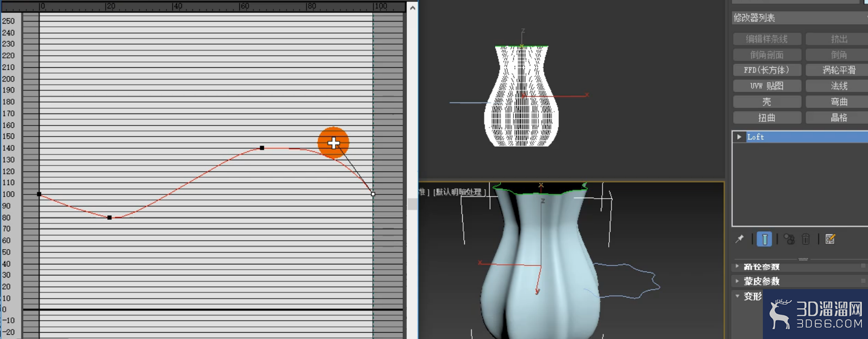Toggle the Pin Stack icon
The image size is (868, 339).
740,239
